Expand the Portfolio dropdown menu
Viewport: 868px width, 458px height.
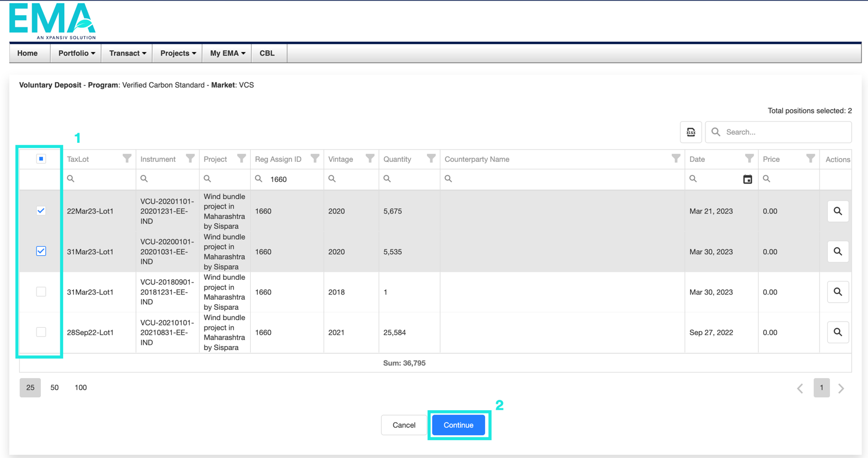tap(76, 53)
